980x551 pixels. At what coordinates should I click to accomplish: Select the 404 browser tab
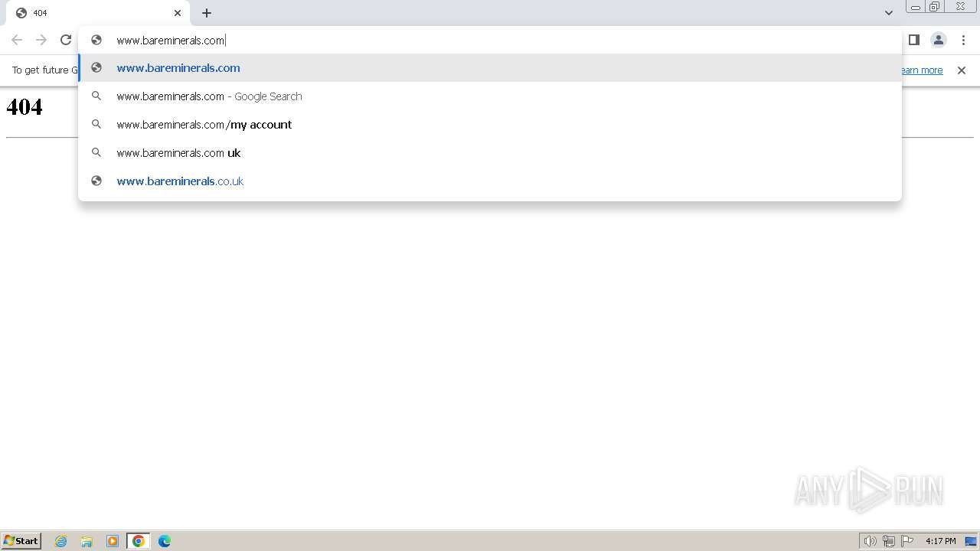[x=98, y=13]
